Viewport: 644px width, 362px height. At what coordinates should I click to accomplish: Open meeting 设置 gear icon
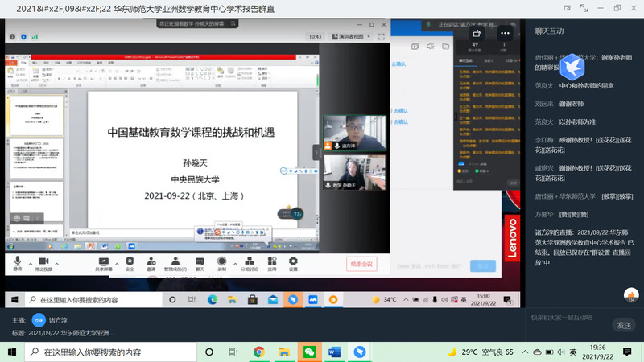coord(293,264)
